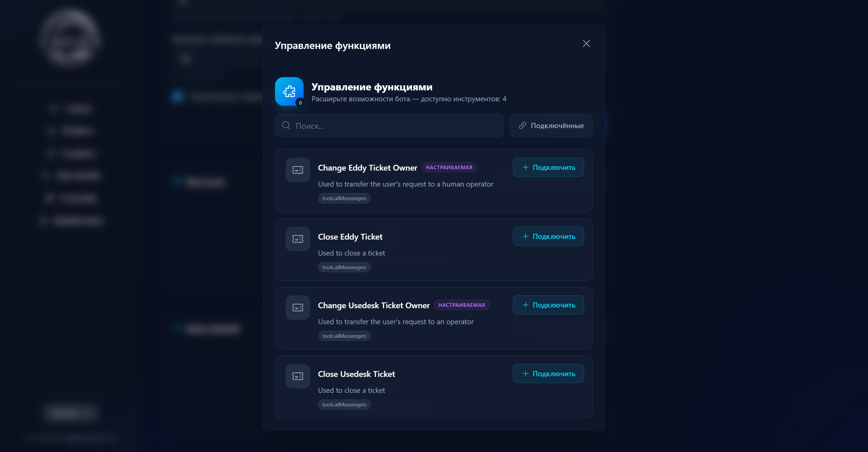Image resolution: width=868 pixels, height=452 pixels.
Task: Connect Change Usedesk Ticket Owner function
Action: pos(548,305)
